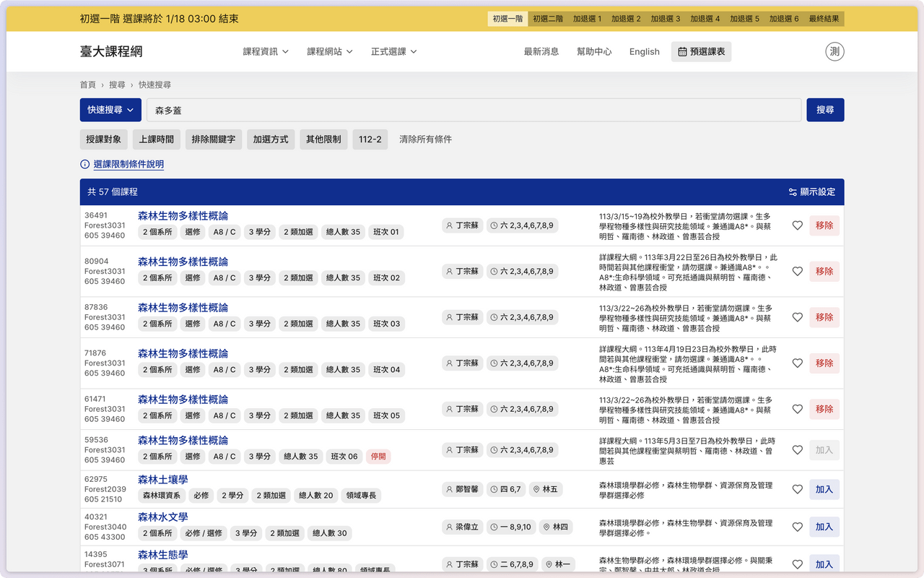Image resolution: width=924 pixels, height=578 pixels.
Task: Click the blue 搜尋 search button
Action: point(825,110)
